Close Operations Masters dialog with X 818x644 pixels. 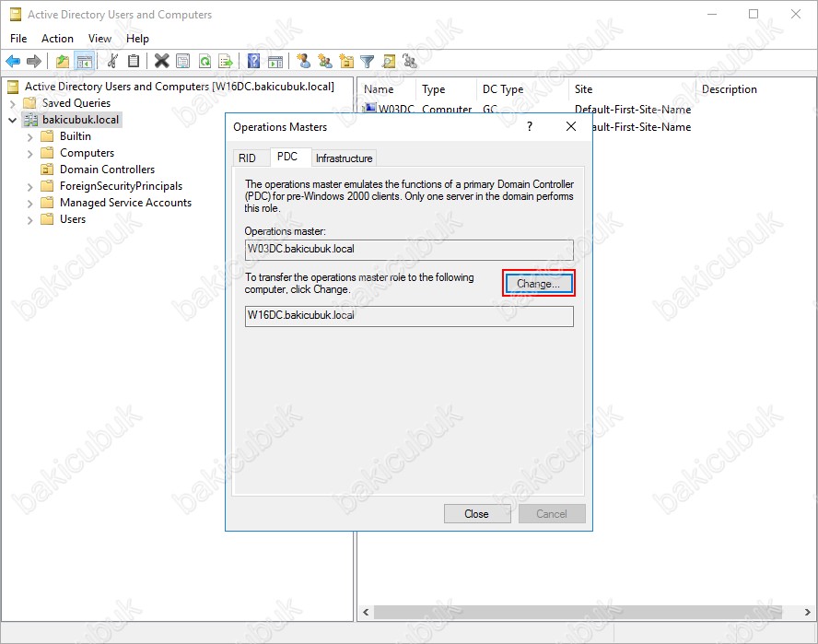571,126
